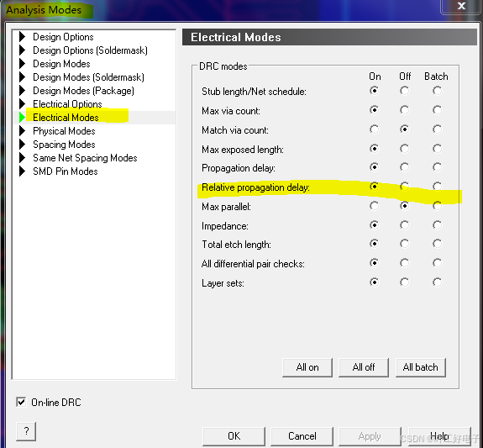Open the SMD Pin Modes page
This screenshot has width=483, height=448.
(66, 171)
